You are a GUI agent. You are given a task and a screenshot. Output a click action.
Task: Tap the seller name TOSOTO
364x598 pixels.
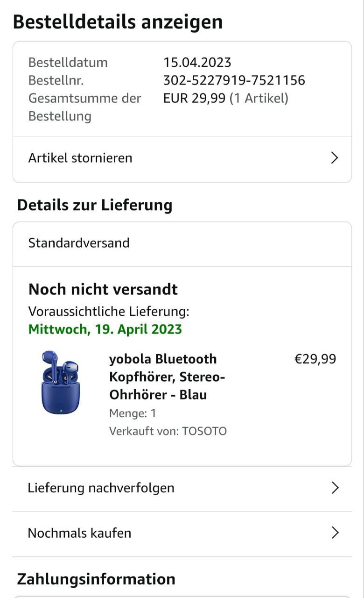[x=204, y=431]
